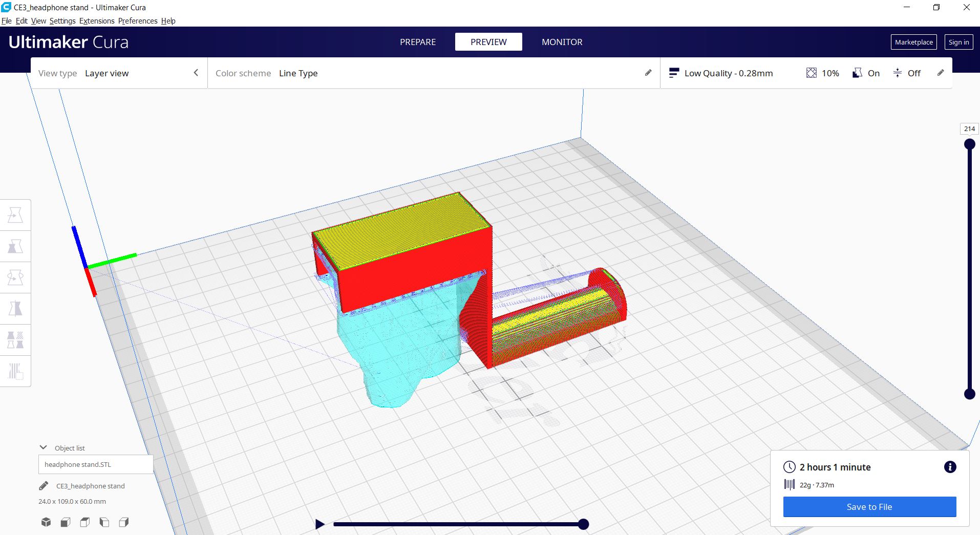Image resolution: width=980 pixels, height=535 pixels.
Task: Click the pencil icon beside CE3_headphone stand
Action: 44,486
